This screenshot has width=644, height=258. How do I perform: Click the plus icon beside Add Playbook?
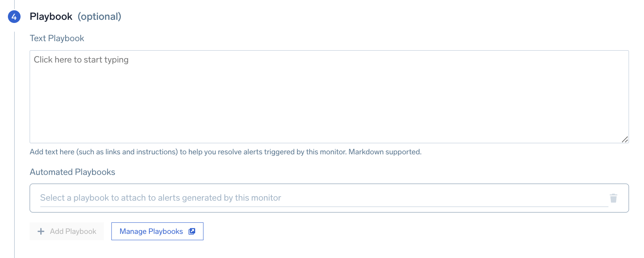pos(41,231)
